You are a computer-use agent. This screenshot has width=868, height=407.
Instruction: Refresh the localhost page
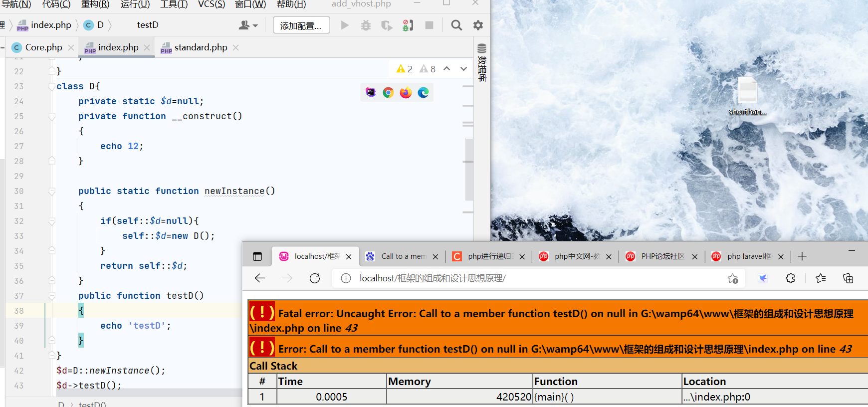(315, 278)
